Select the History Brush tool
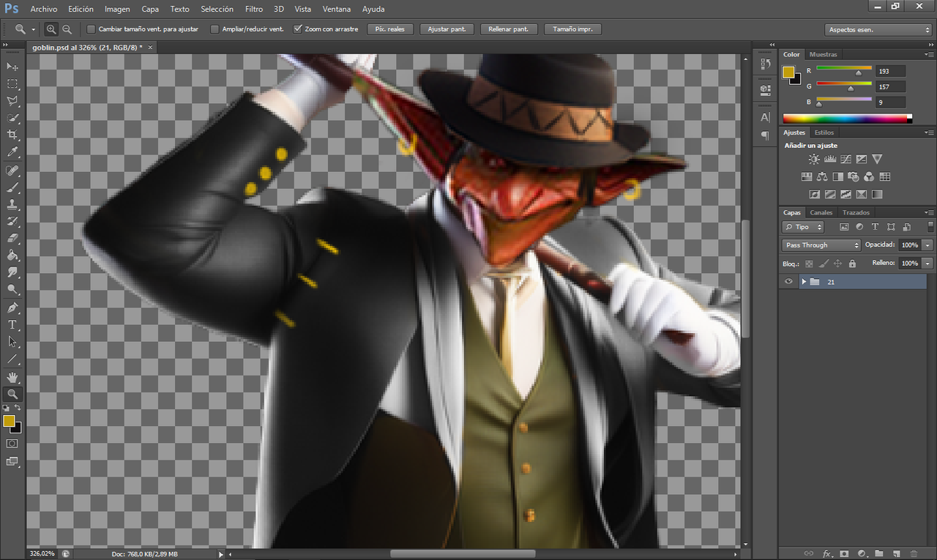This screenshot has width=937, height=560. point(12,221)
